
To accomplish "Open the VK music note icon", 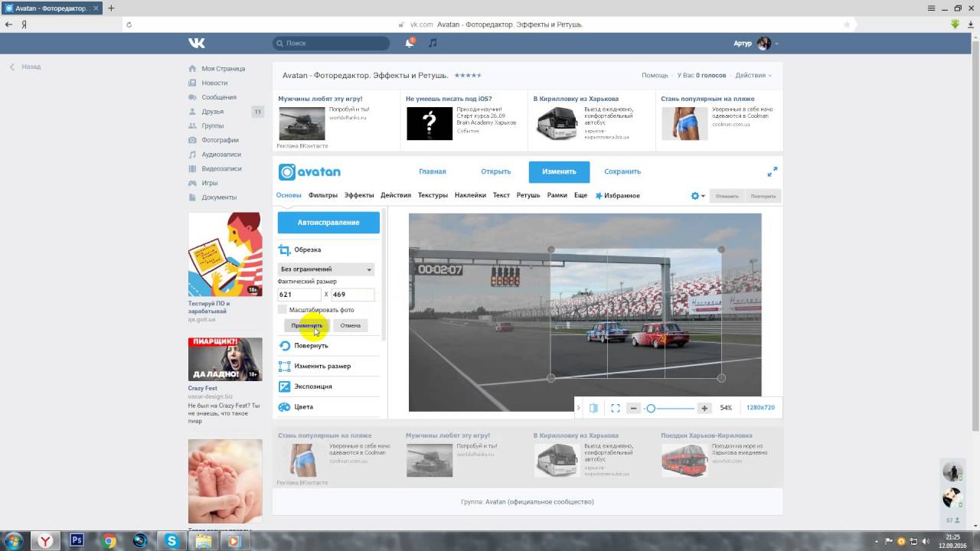I will pos(433,44).
